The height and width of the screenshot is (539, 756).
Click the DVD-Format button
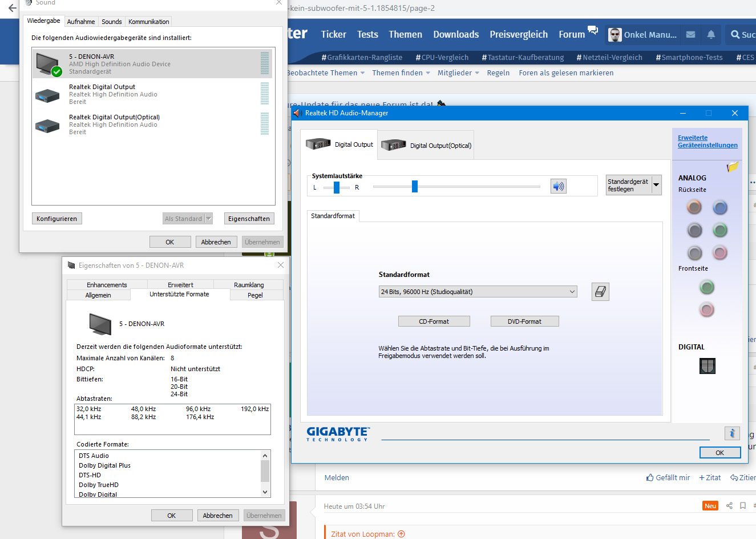[x=524, y=321]
